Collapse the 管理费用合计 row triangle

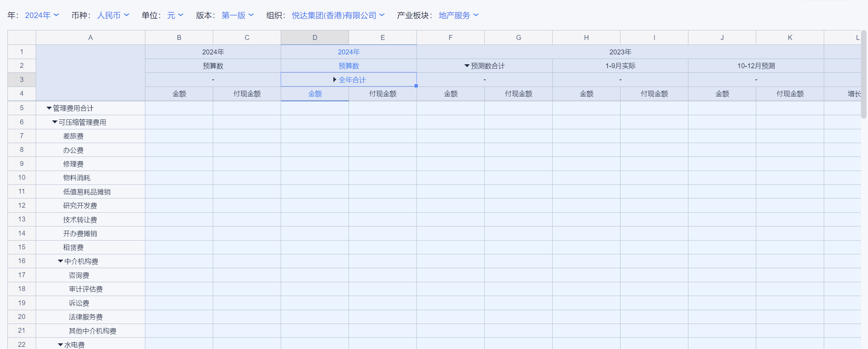point(49,108)
